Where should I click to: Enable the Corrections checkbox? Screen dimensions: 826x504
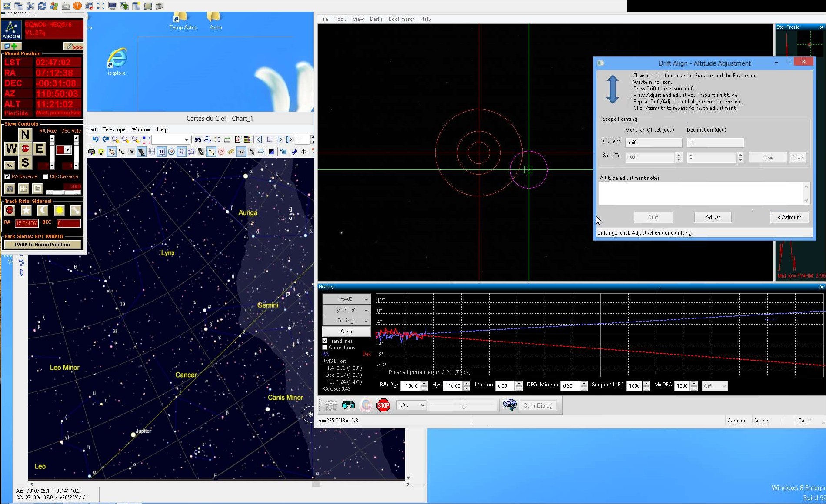325,348
